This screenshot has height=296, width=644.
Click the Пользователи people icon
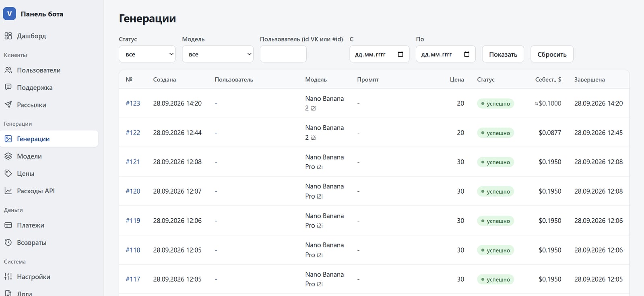8,70
